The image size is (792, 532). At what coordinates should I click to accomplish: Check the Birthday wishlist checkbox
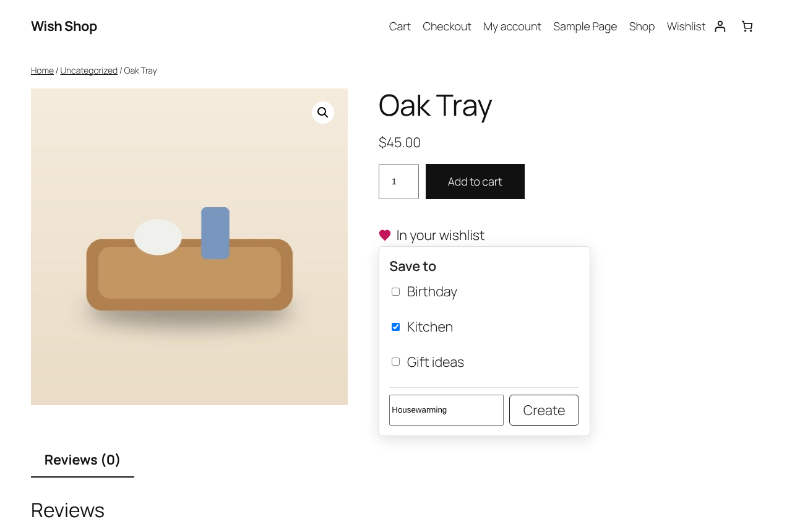click(396, 292)
